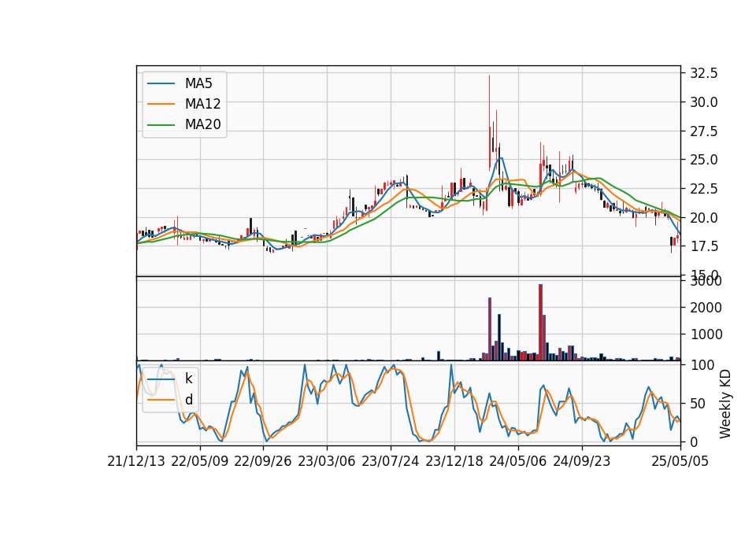
Task: Click the blue MA5 legend line
Action: (x=161, y=84)
